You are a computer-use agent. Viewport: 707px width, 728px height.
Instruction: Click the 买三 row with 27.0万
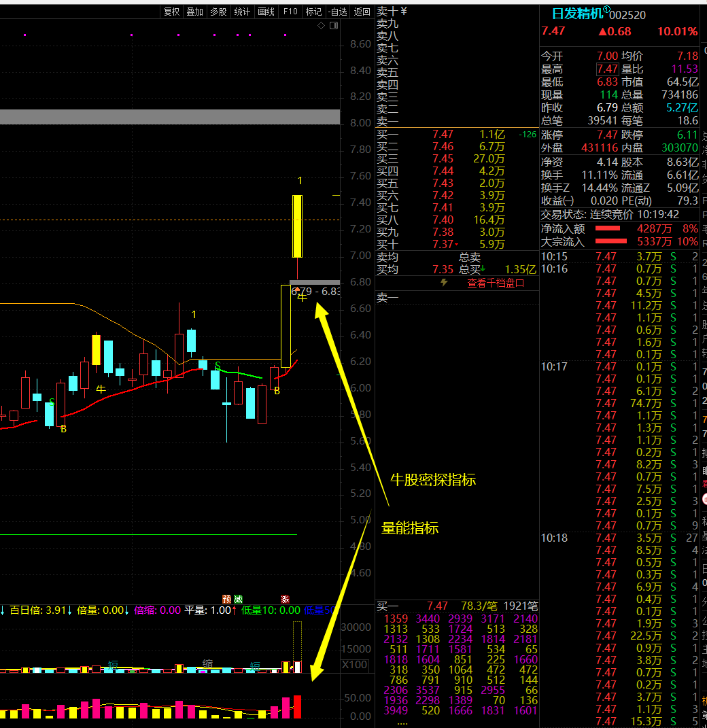[x=457, y=159]
